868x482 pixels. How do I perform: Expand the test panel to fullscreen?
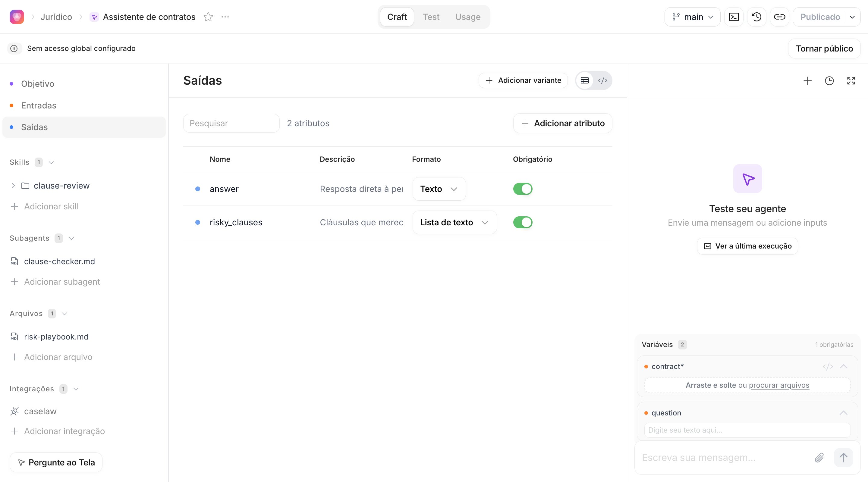(851, 81)
